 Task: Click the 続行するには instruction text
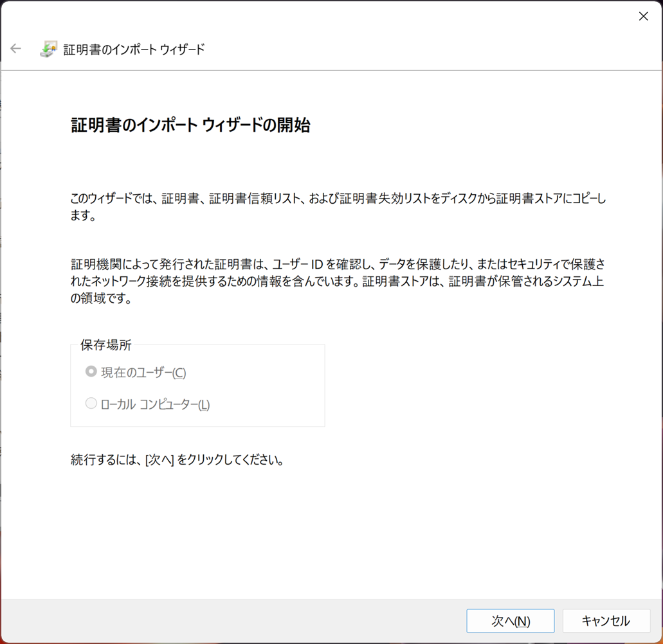tap(177, 460)
